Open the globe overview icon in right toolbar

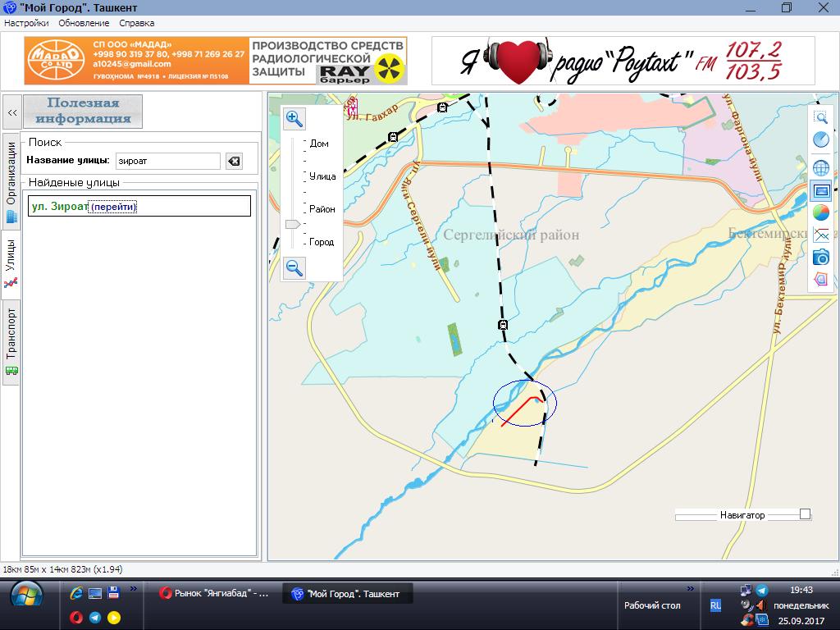(x=820, y=168)
